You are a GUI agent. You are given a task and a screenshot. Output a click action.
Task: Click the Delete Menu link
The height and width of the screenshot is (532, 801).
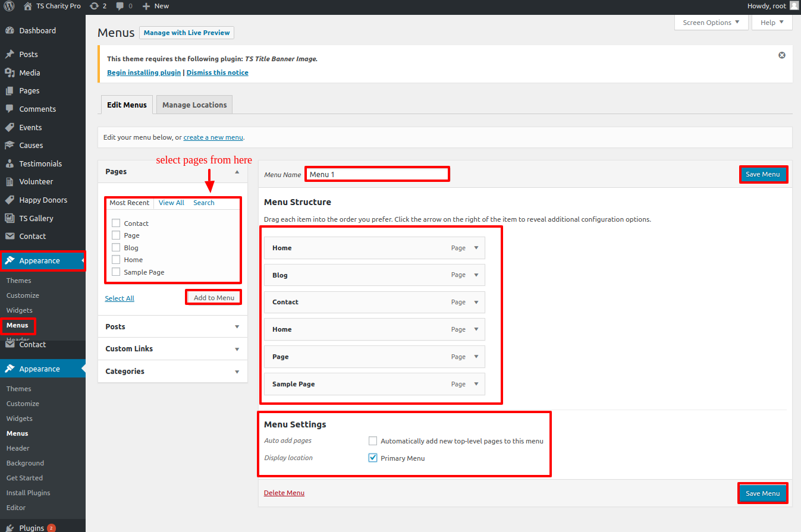point(284,493)
